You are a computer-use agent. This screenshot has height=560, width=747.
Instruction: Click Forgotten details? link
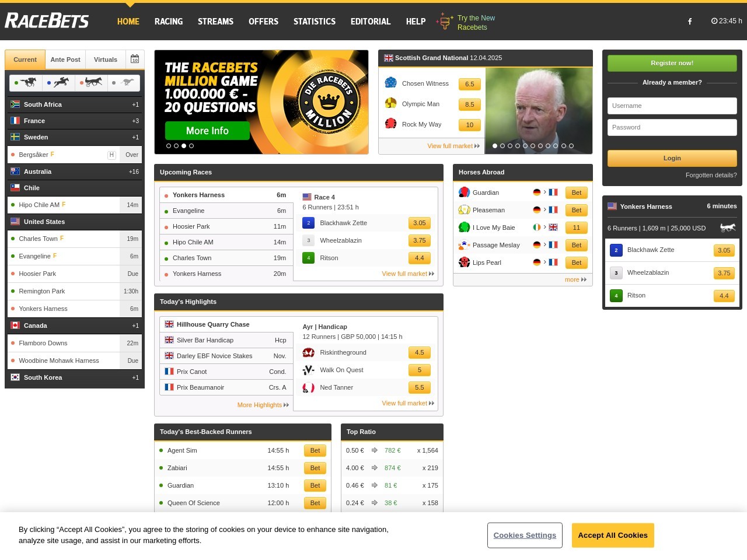[711, 175]
